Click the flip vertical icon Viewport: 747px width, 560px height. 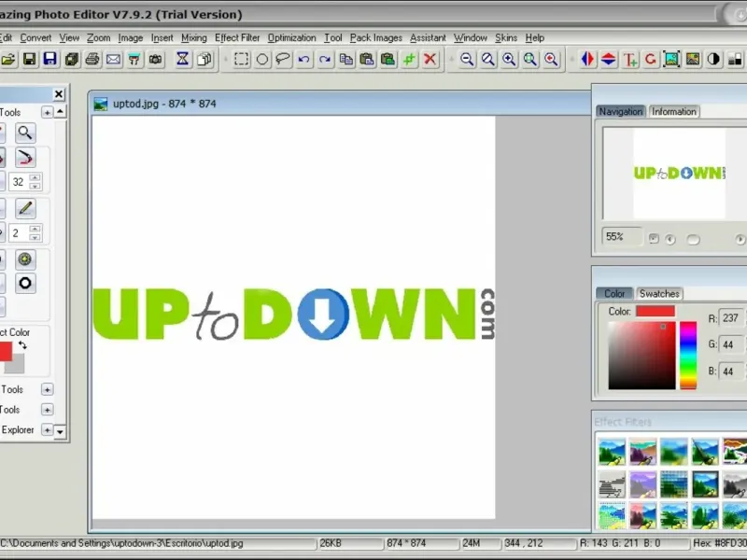[x=609, y=60]
